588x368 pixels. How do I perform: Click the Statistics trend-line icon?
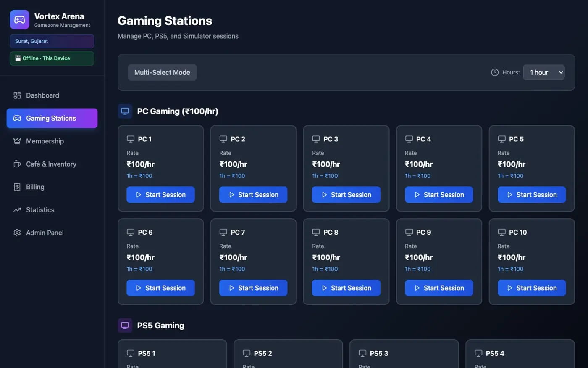pos(17,210)
